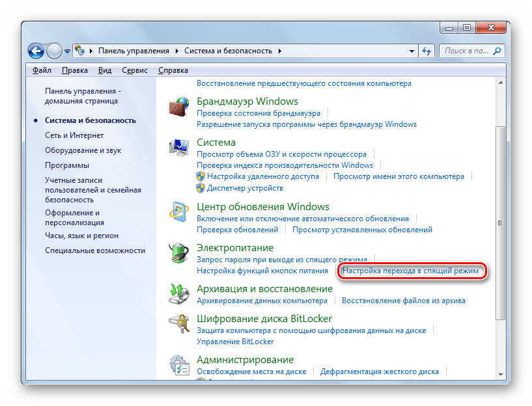Click the control panel search field
The image size is (532, 406).
pyautogui.click(x=468, y=50)
